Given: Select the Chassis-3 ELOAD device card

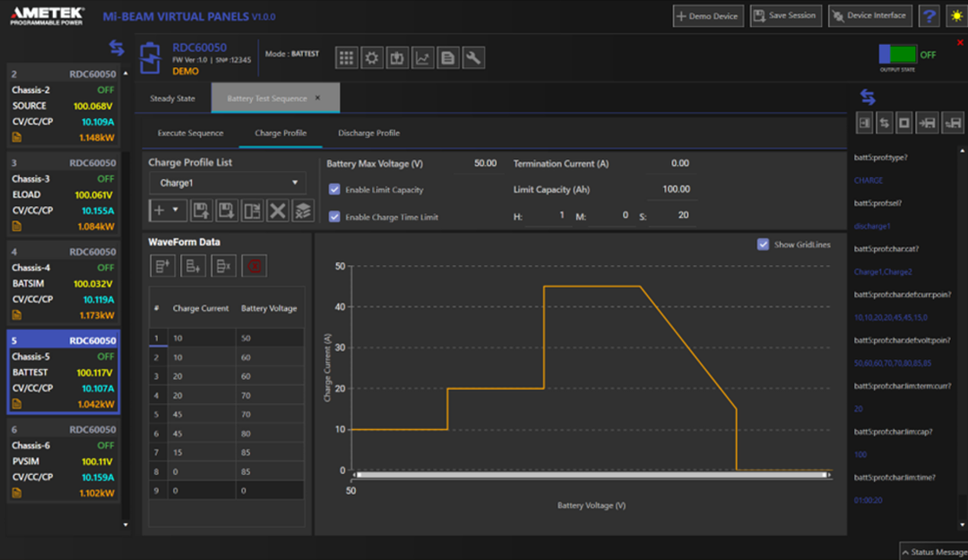Looking at the screenshot, I should tap(64, 194).
